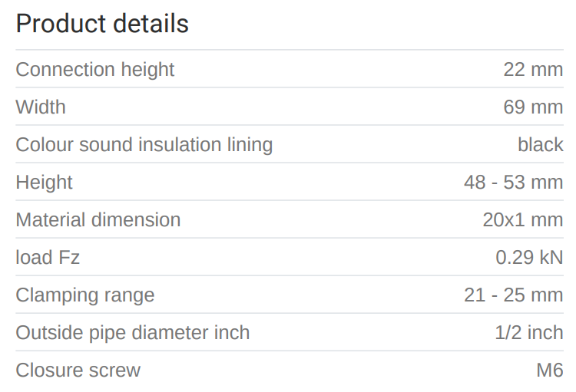This screenshot has height=392, width=576.
Task: Select the M6 closure screw value
Action: [x=549, y=370]
